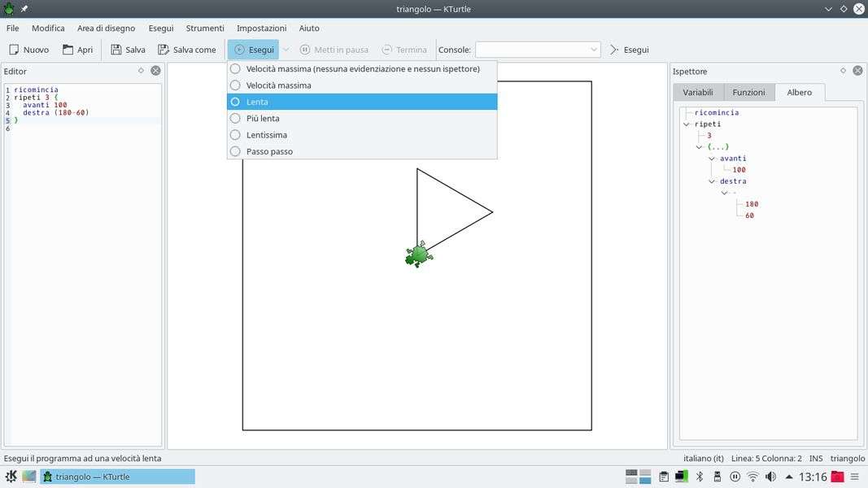Open the Esegui menu in menu bar
Viewport: 868px width, 488px height.
click(161, 28)
